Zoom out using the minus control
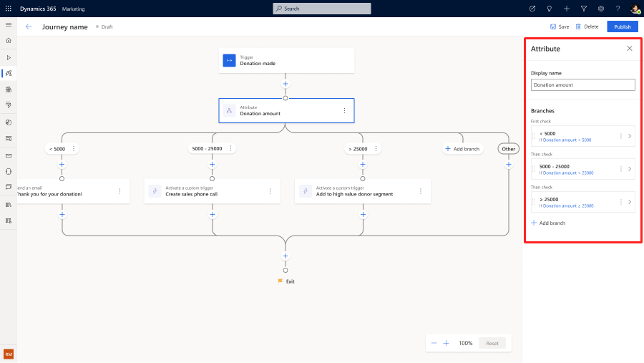The height and width of the screenshot is (363, 644). [434, 343]
